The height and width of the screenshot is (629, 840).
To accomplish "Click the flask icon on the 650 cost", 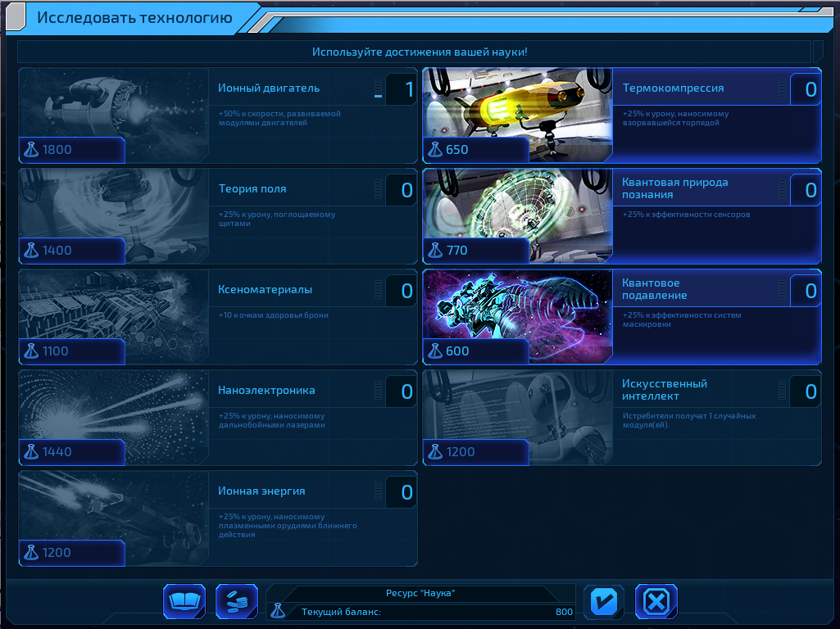I will [436, 150].
